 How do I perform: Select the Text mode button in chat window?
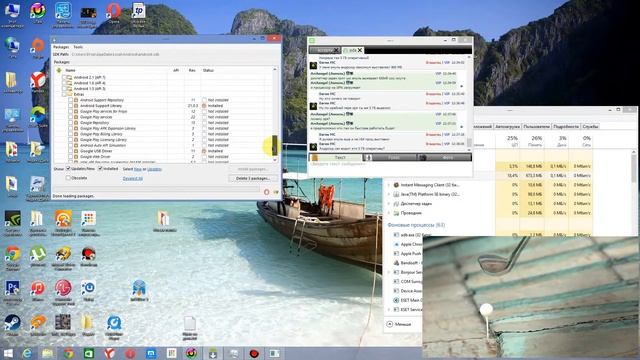(336, 157)
